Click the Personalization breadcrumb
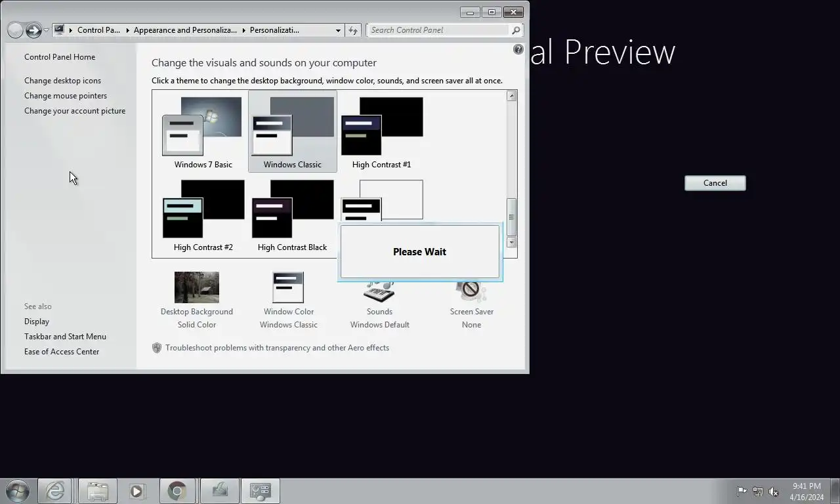 pos(274,30)
